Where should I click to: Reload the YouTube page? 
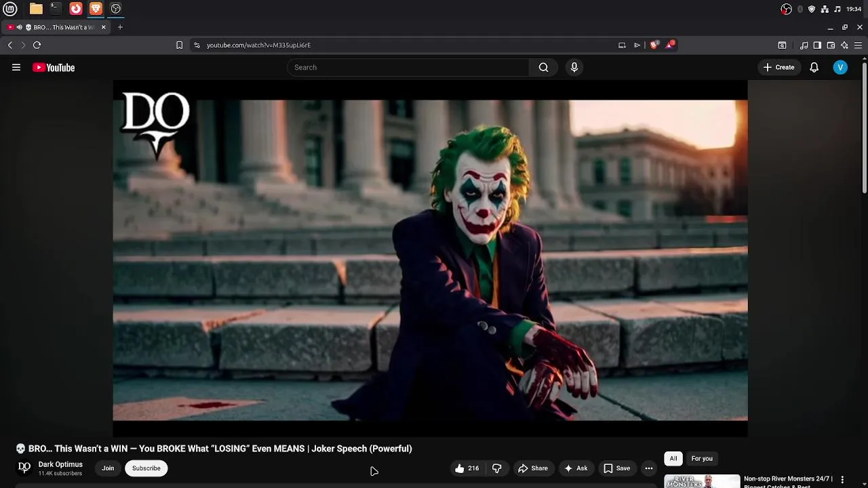37,45
